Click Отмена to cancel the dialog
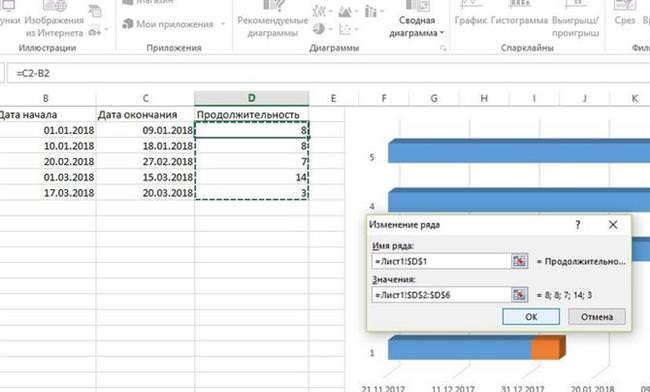650x392 pixels. point(597,317)
